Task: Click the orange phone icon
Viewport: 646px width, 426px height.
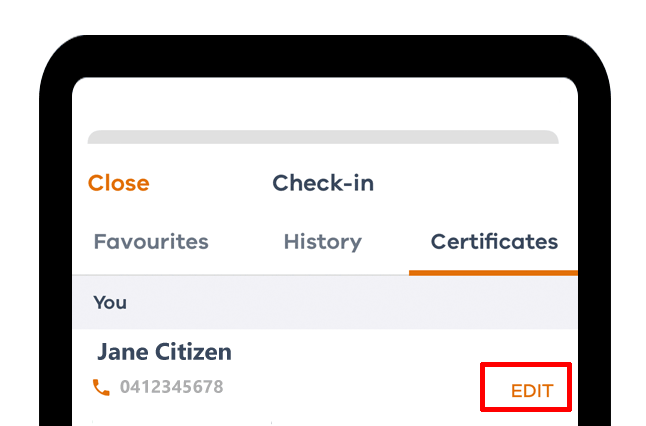Action: click(x=101, y=387)
